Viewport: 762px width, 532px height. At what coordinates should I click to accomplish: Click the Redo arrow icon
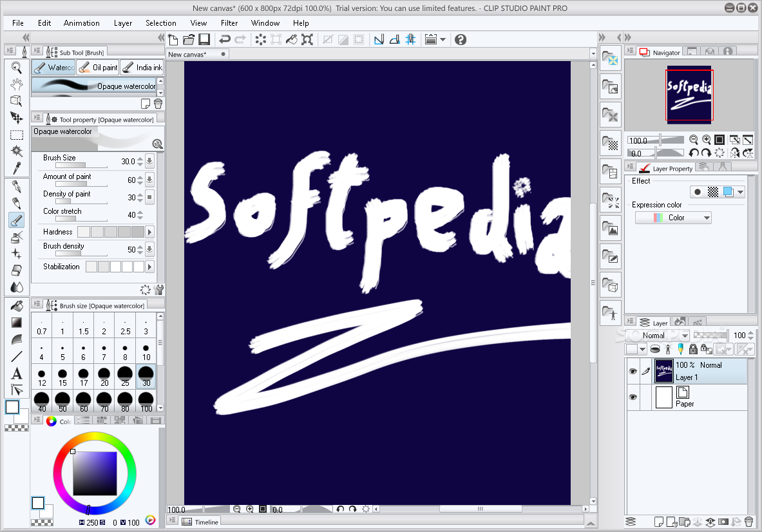(240, 39)
